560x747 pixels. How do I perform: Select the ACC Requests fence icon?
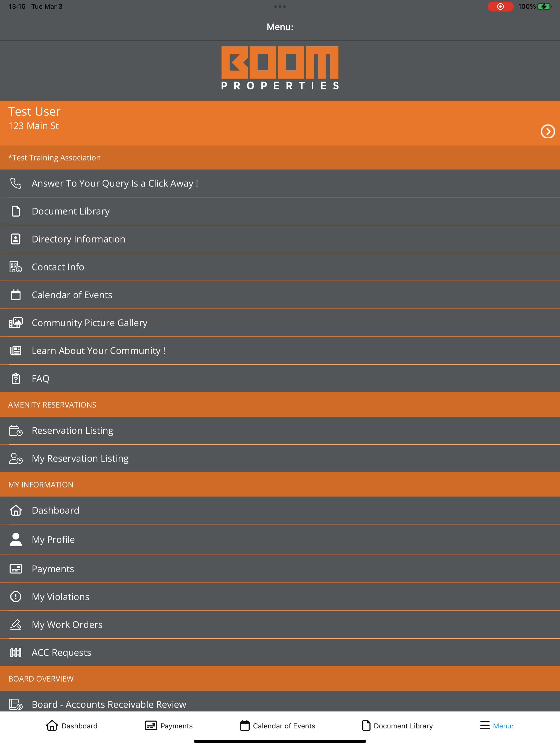16,652
